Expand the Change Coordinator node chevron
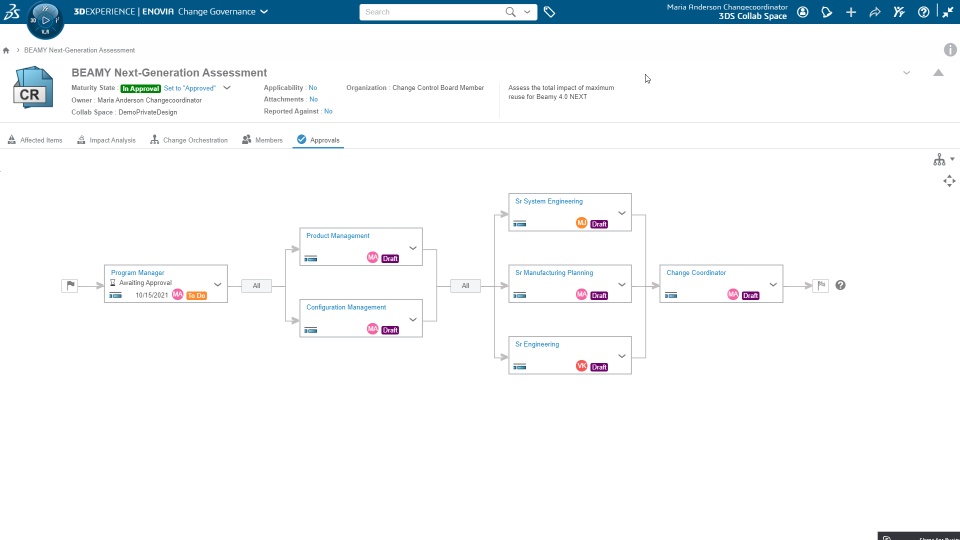This screenshot has width=960, height=540. coord(773,285)
